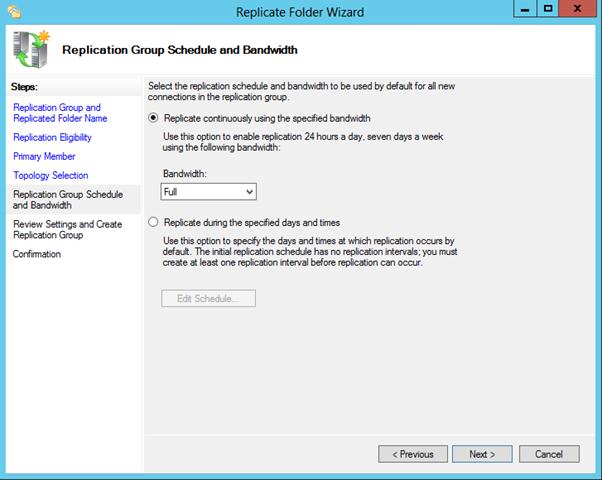Image resolution: width=602 pixels, height=480 pixels.
Task: Open the Bandwidth dropdown set to Full
Action: click(208, 191)
